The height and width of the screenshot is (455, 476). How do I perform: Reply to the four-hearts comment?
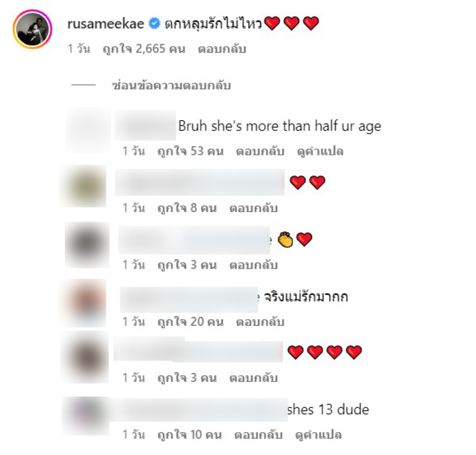pyautogui.click(x=253, y=378)
